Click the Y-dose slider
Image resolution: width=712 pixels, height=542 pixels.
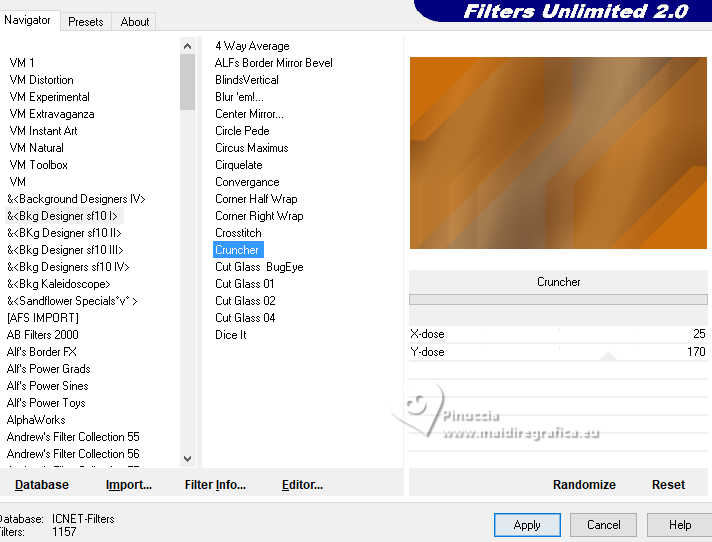pos(558,352)
